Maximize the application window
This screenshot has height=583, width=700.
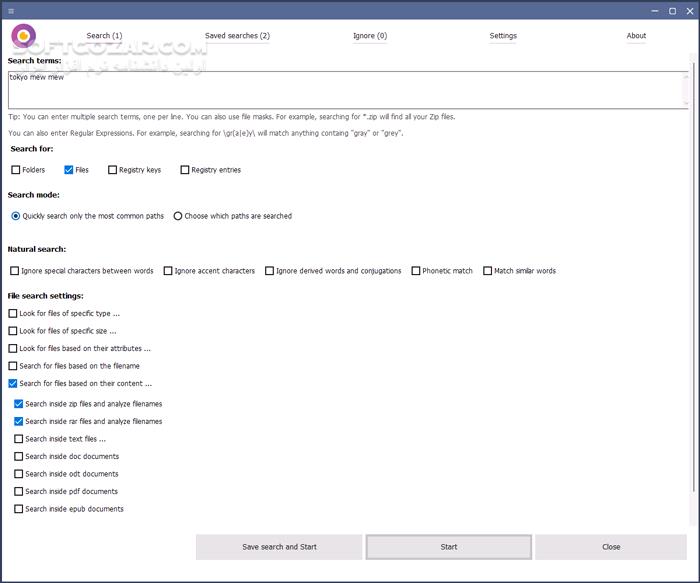(672, 11)
